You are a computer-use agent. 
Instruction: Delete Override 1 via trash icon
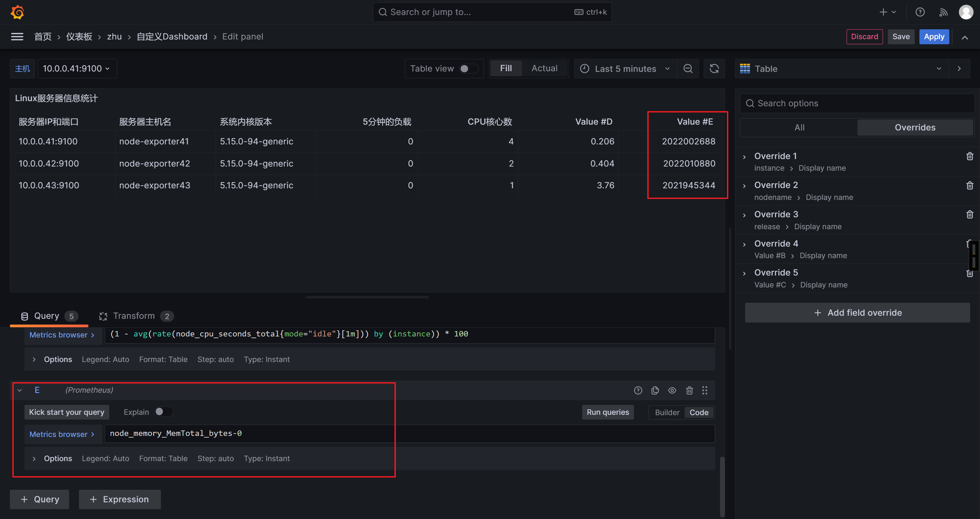(x=969, y=156)
